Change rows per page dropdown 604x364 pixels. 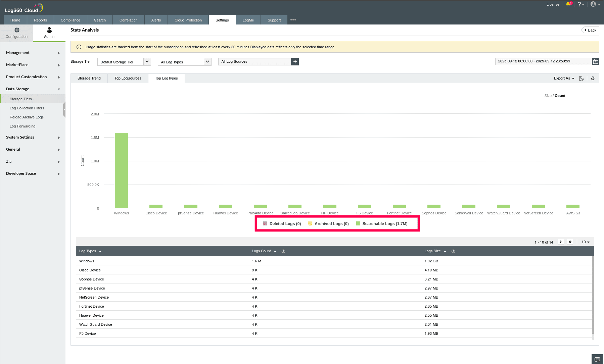(x=586, y=242)
